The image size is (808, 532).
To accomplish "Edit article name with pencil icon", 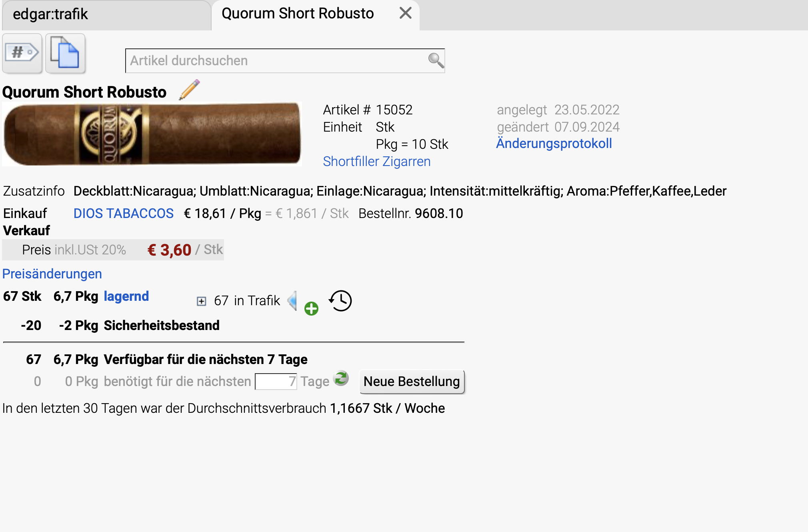I will pyautogui.click(x=189, y=90).
